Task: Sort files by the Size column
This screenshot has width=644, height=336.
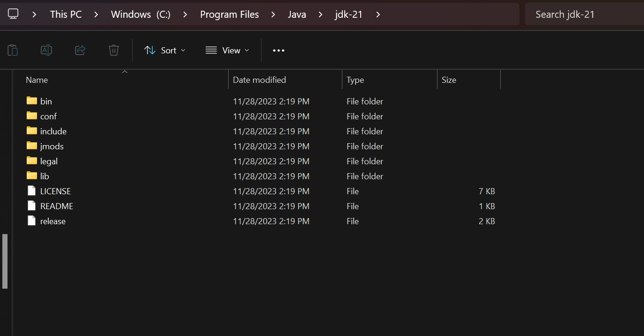Action: tap(448, 80)
